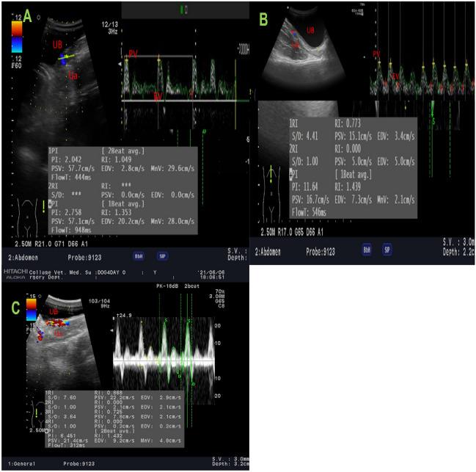Click the SIP icon in panel B
Image resolution: width=476 pixels, height=472 pixels.
[x=387, y=250]
